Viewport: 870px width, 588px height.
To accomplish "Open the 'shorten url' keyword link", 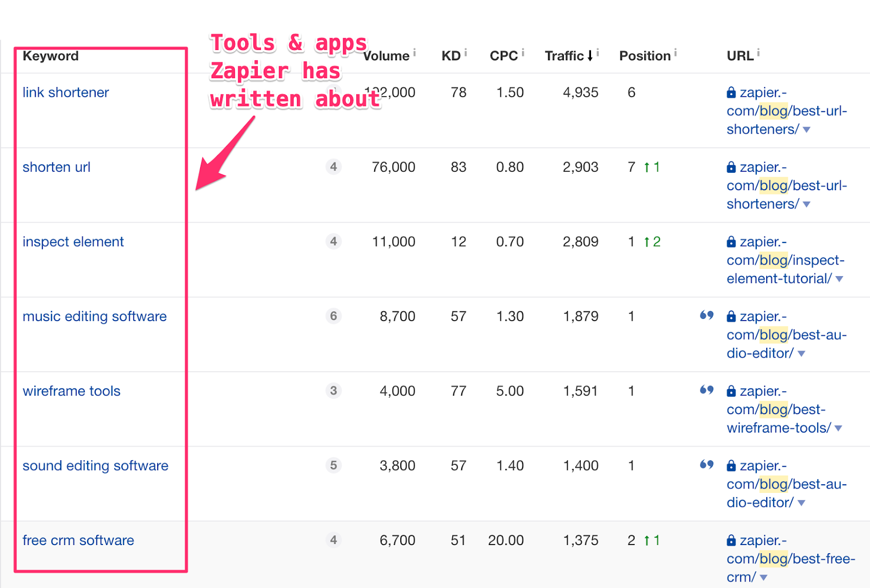I will (x=57, y=167).
